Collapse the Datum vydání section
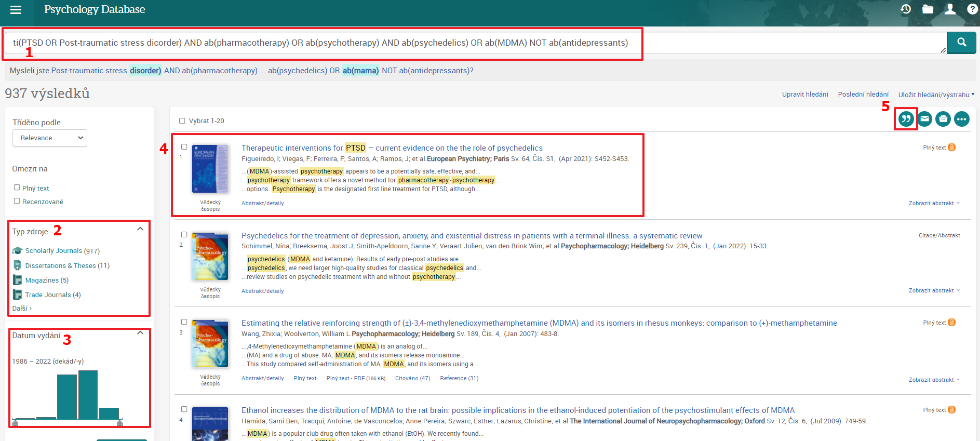Viewport: 980px width, 441px height. [x=140, y=333]
